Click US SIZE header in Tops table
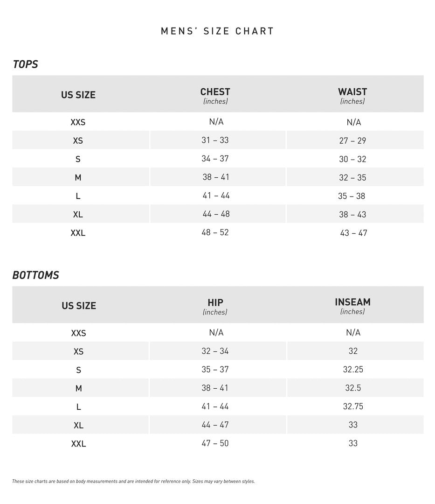 78,95
